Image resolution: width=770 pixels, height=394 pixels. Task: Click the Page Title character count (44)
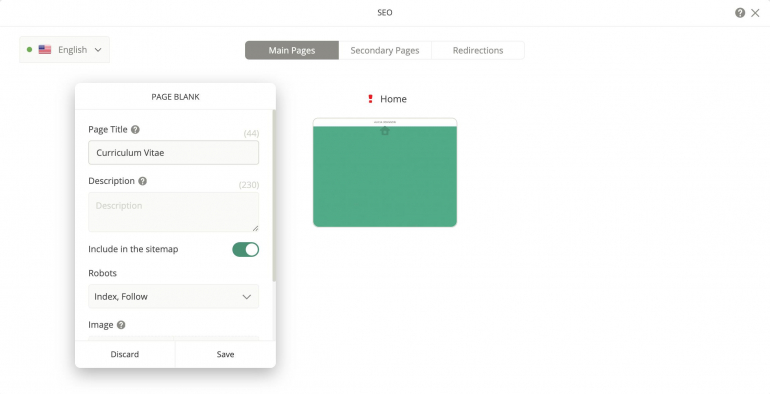click(251, 133)
